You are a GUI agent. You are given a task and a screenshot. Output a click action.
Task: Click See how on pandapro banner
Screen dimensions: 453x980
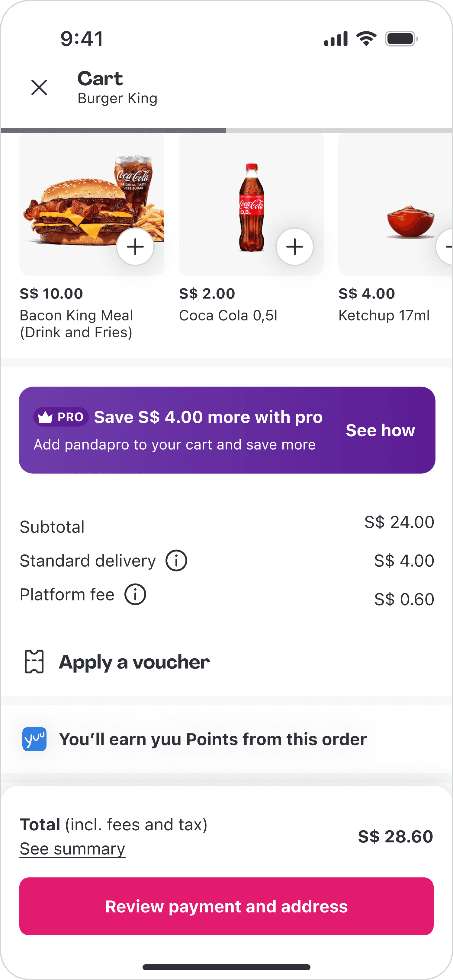click(x=380, y=430)
